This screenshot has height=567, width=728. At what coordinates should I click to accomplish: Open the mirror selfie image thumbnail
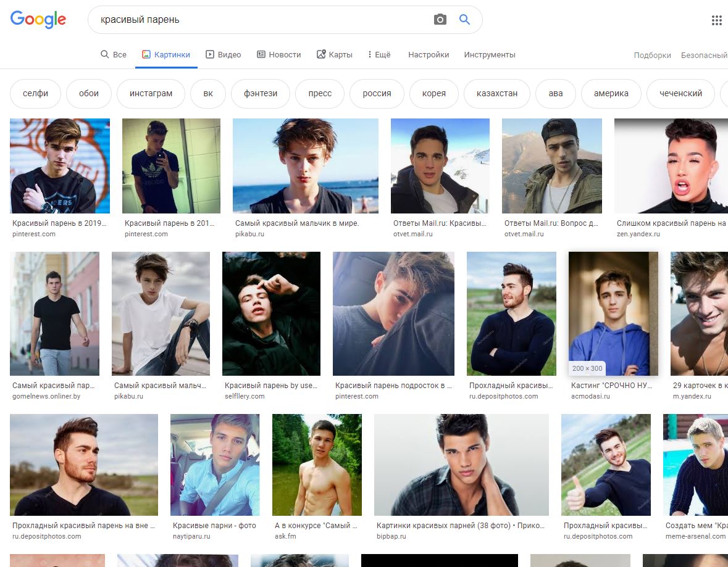(x=171, y=165)
